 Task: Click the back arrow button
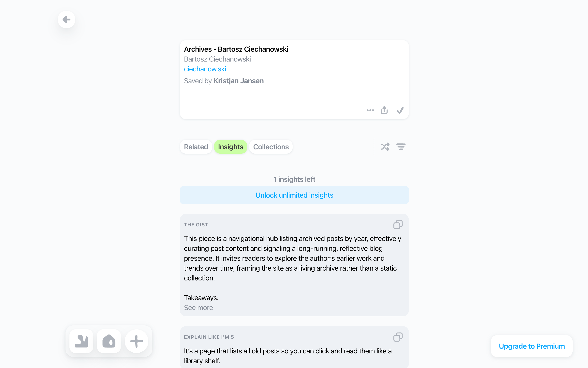[66, 20]
